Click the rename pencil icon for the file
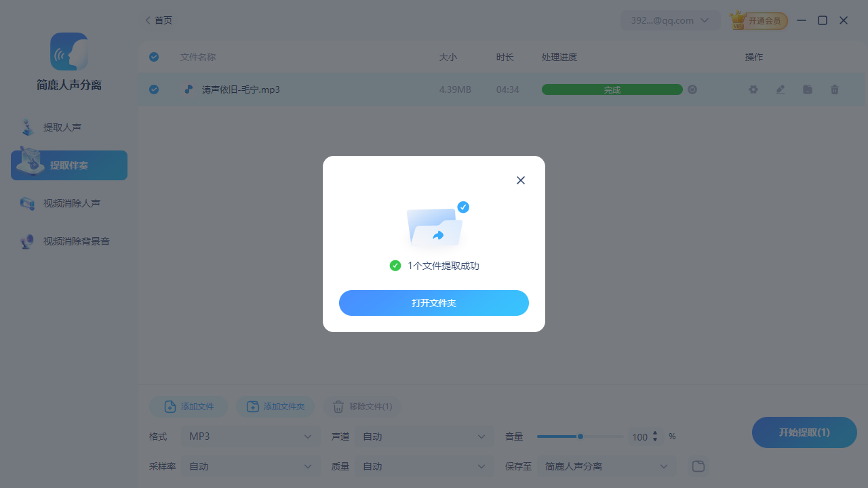 [x=780, y=89]
